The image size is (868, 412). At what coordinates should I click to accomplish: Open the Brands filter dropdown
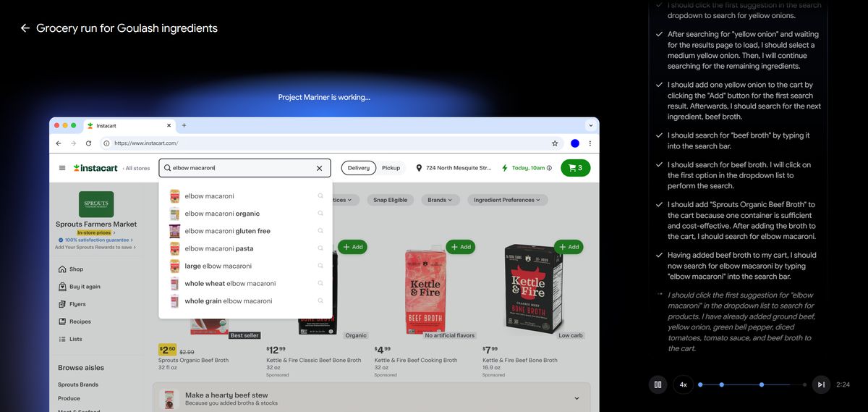coord(439,200)
